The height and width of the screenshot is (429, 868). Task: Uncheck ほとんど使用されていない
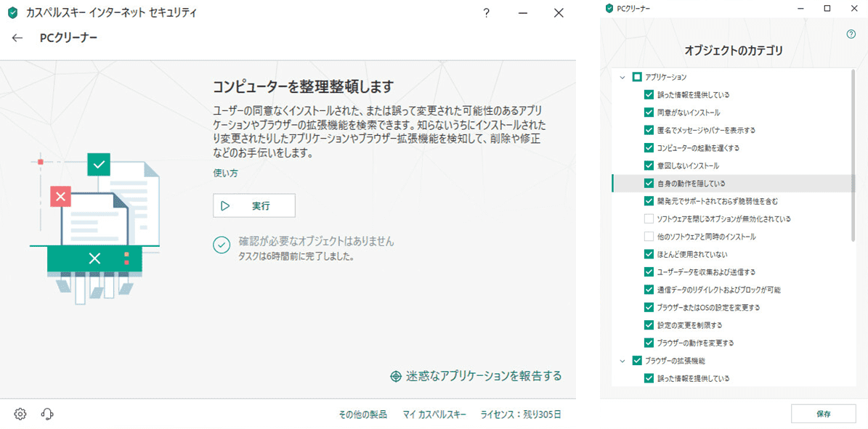pos(649,254)
